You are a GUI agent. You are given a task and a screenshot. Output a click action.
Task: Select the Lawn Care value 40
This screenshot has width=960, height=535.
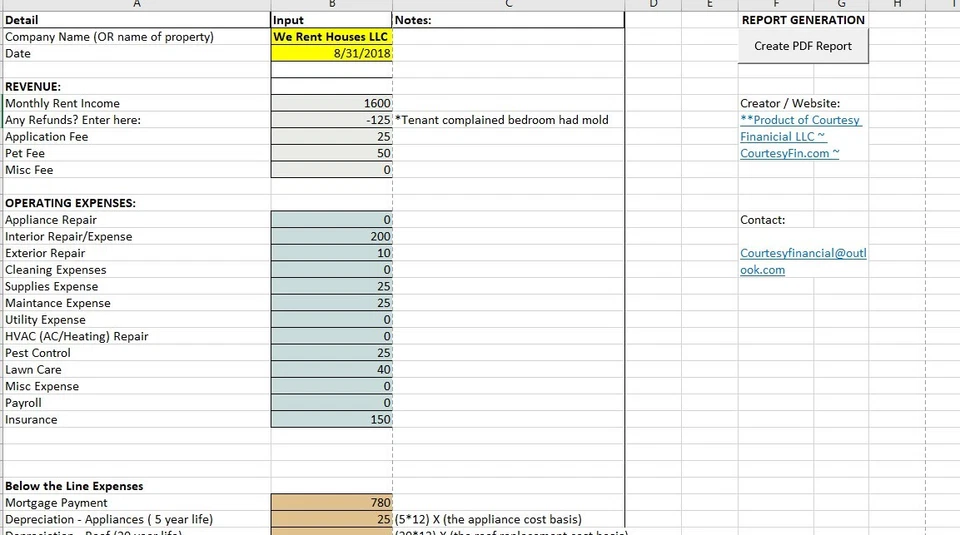coord(331,369)
